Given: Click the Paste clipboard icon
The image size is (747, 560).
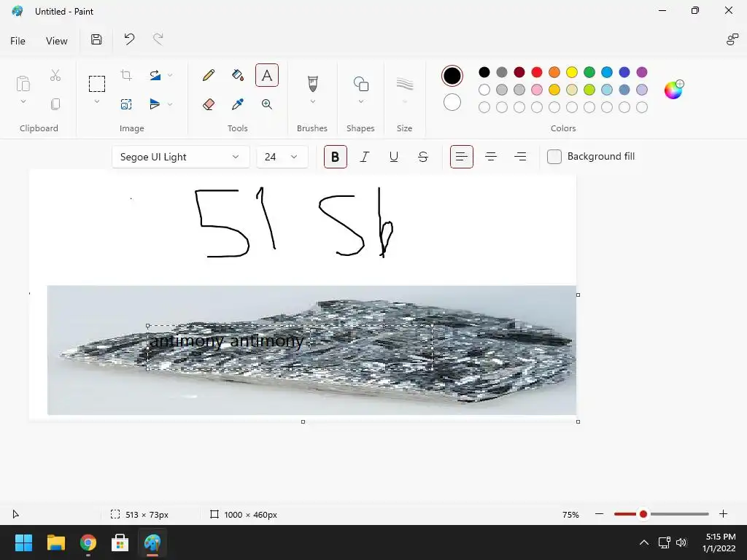Looking at the screenshot, I should tap(23, 83).
